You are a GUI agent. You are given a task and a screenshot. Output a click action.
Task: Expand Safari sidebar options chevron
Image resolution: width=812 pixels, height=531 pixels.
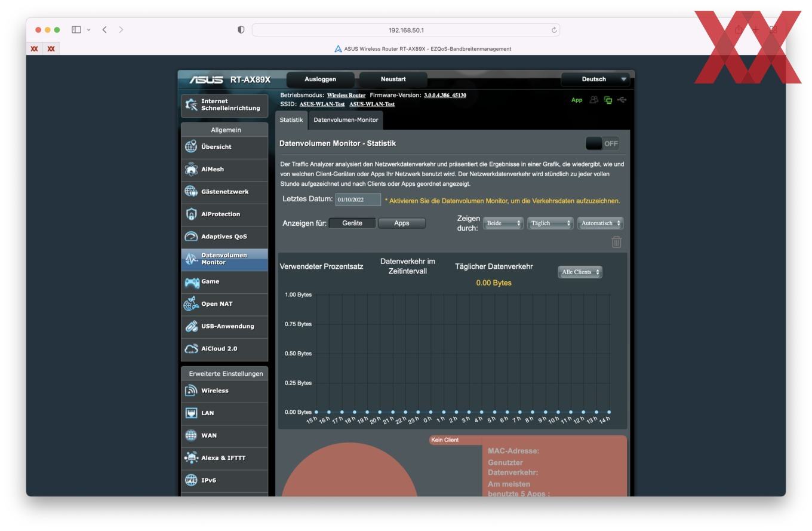88,29
